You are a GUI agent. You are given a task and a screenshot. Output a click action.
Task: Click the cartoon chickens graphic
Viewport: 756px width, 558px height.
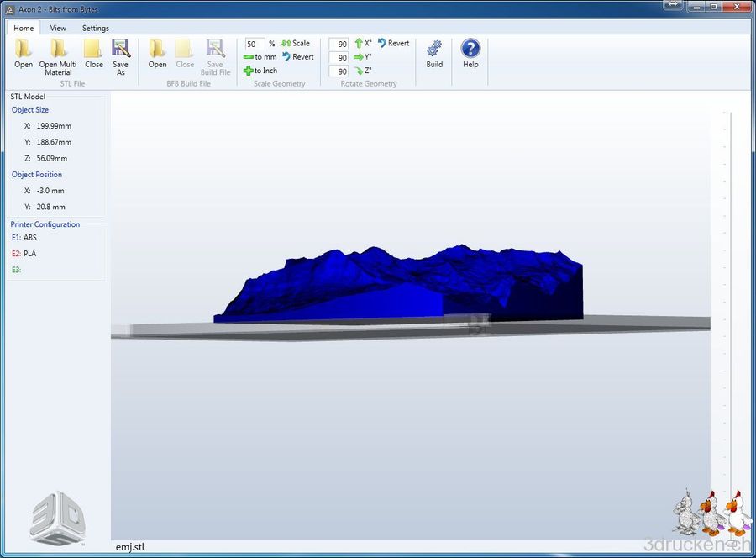point(712,512)
